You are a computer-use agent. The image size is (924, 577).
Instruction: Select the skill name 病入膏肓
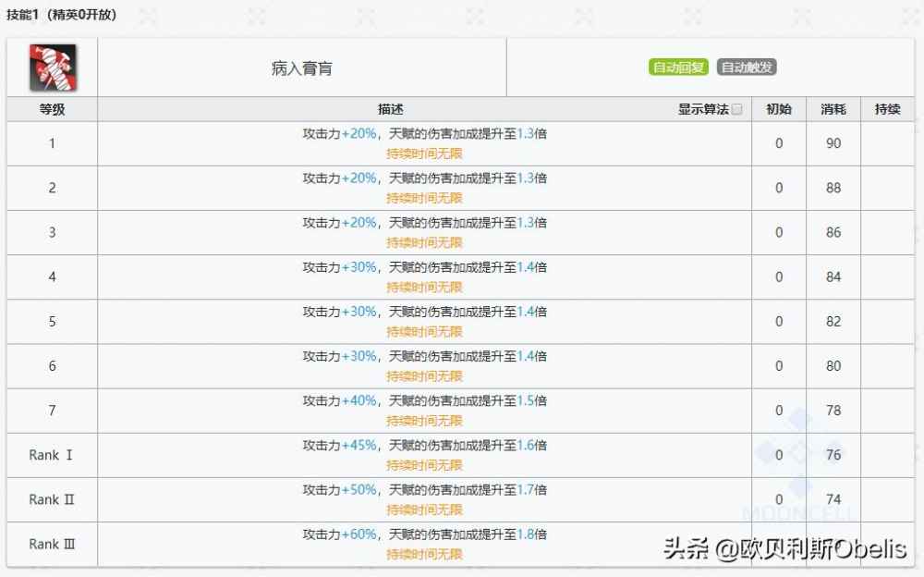(x=302, y=68)
